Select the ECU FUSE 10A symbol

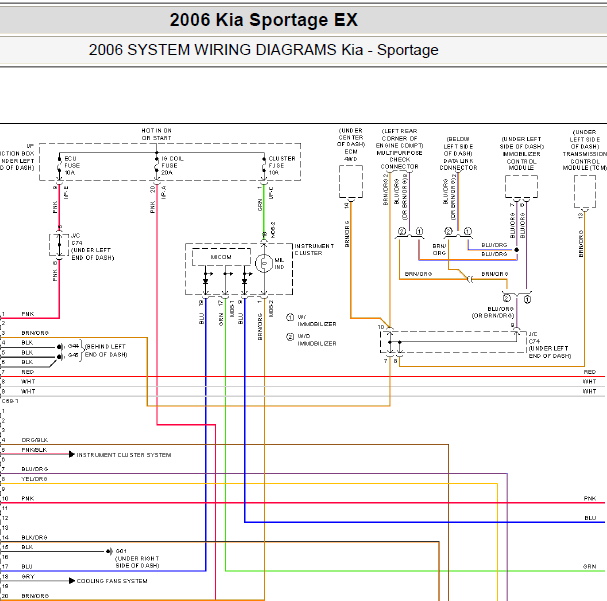coord(60,166)
